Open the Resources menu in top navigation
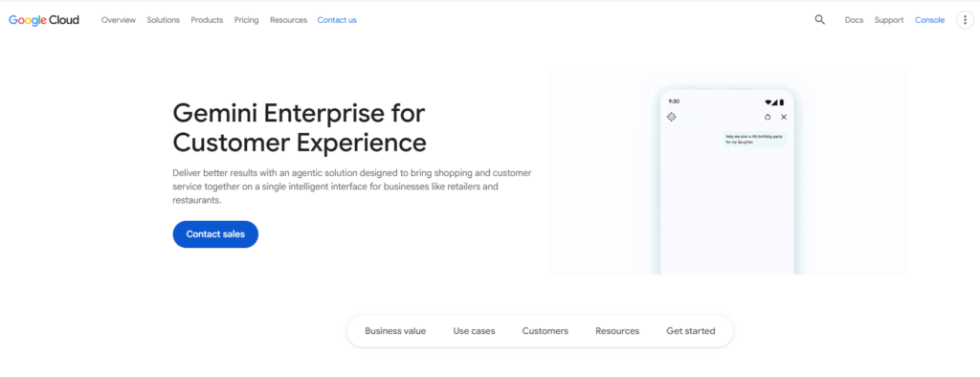The width and height of the screenshot is (980, 377). (288, 20)
